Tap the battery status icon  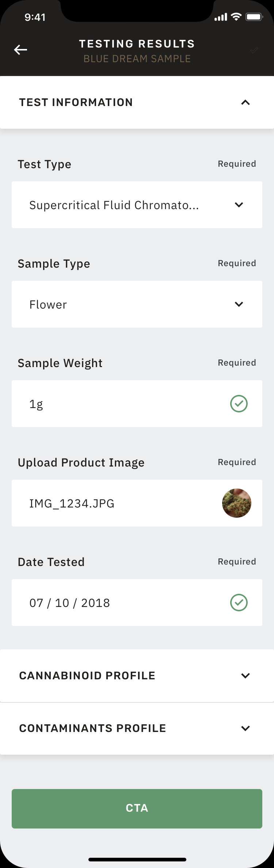pyautogui.click(x=254, y=17)
